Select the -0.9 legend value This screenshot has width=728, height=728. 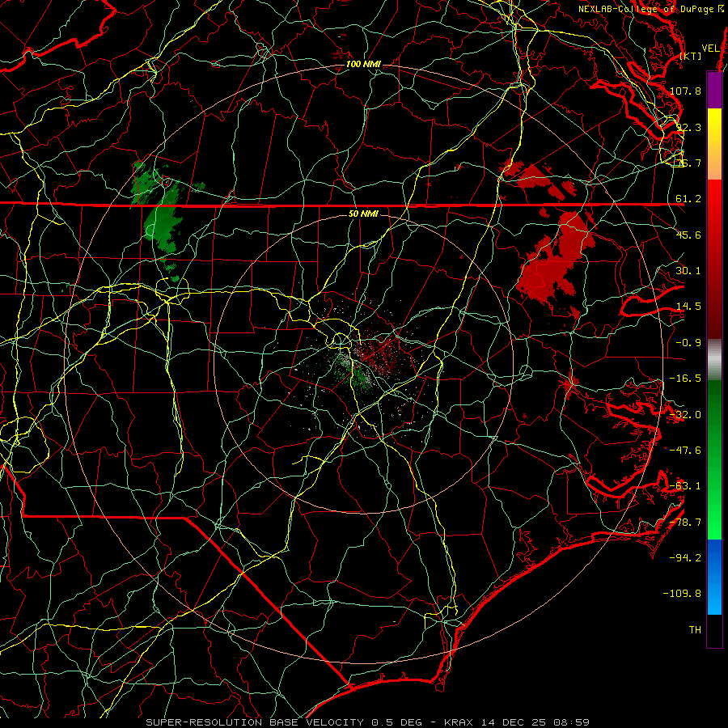(688, 343)
